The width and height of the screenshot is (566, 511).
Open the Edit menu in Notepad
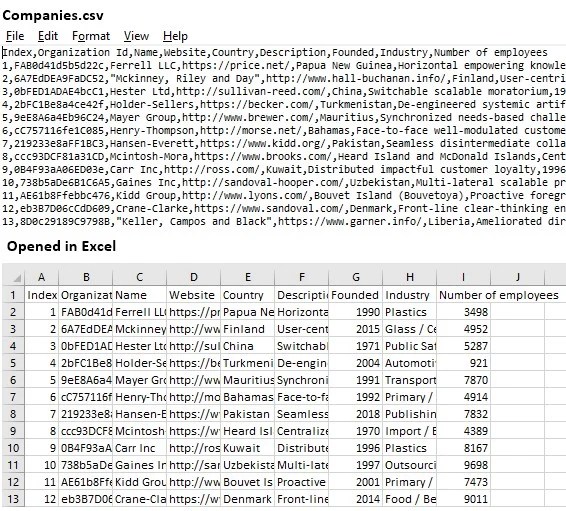click(x=48, y=36)
